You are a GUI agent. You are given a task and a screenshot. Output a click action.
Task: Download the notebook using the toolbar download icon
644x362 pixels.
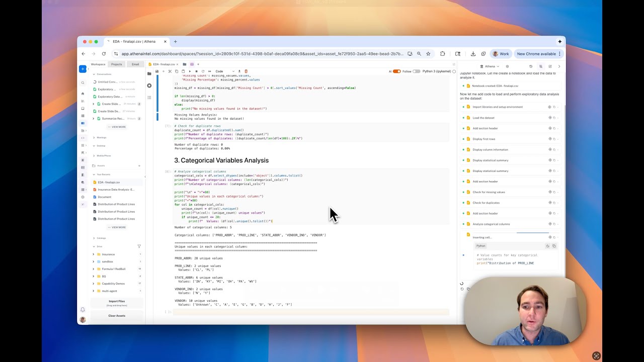point(239,71)
